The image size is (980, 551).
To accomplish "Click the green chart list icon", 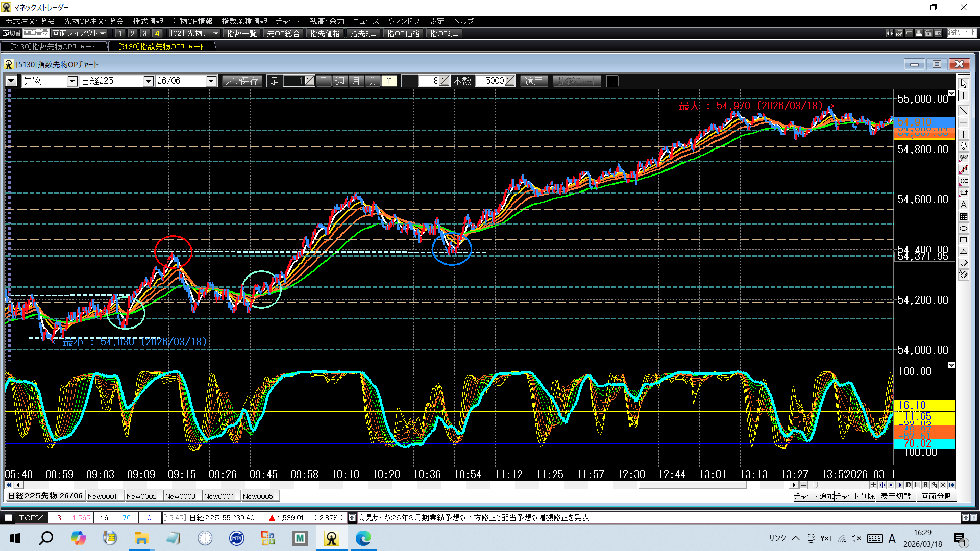I will (611, 81).
